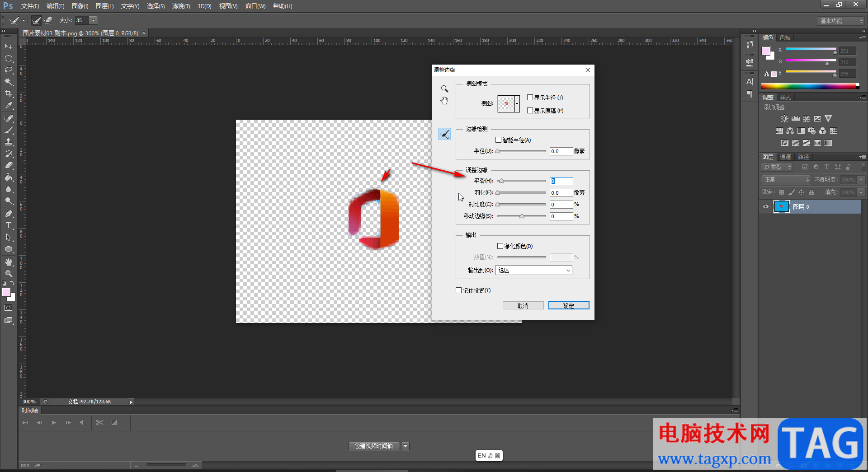Select the Refine Radius brush in dialog

click(444, 134)
